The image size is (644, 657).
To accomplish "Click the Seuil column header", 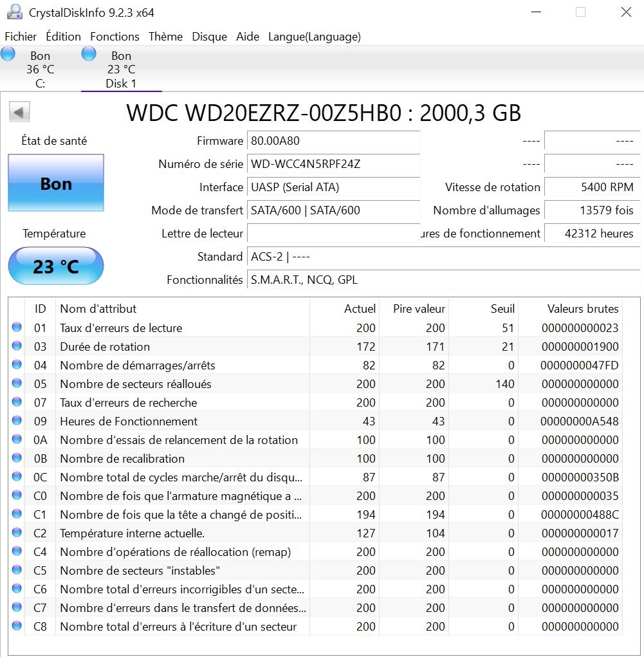I will click(x=484, y=309).
